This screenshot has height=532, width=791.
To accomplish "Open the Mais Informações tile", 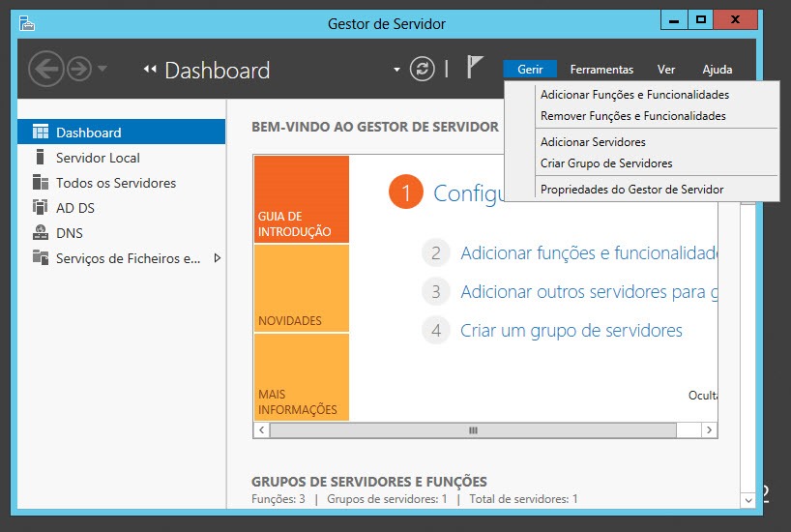I will tap(301, 377).
